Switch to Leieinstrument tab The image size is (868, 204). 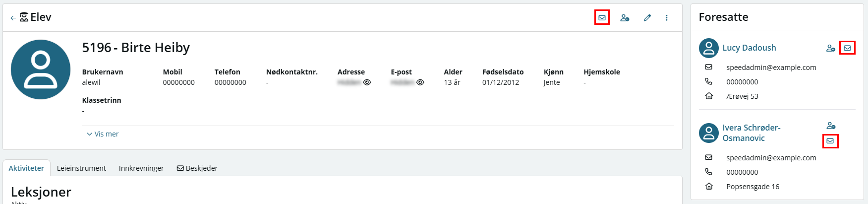pos(81,168)
